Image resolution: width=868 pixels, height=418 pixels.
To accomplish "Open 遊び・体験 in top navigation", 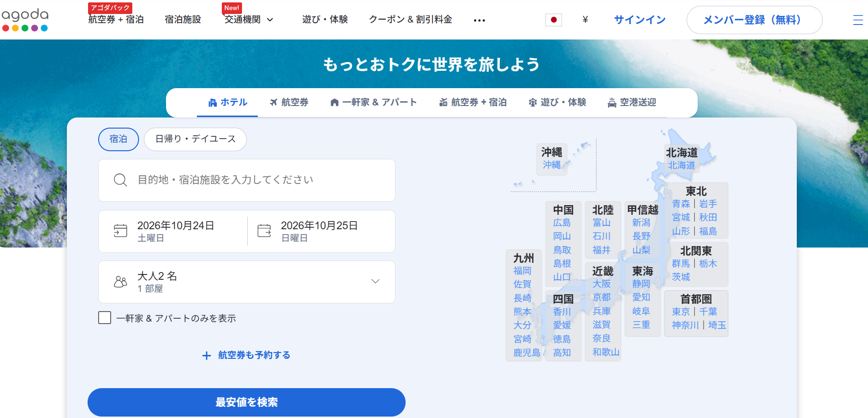I will click(325, 20).
